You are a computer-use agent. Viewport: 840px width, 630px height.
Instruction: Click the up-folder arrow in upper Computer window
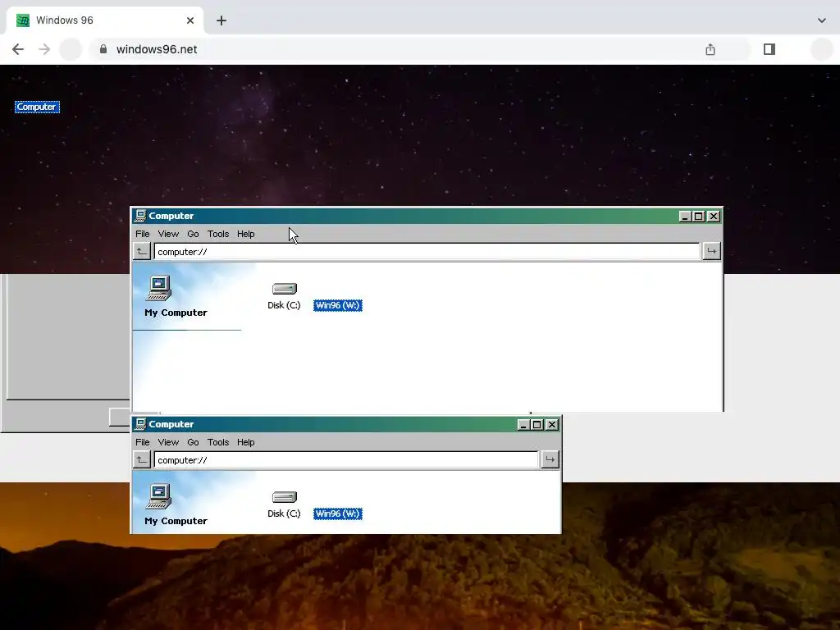142,251
